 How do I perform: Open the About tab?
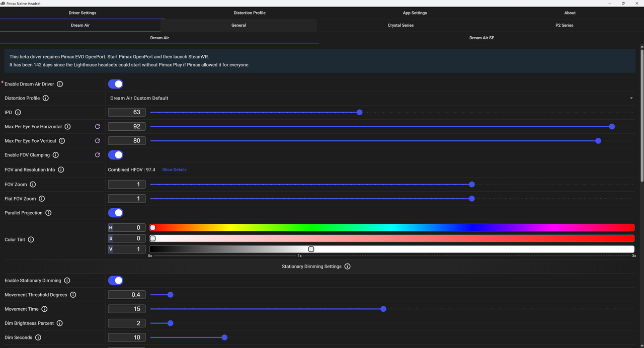pyautogui.click(x=570, y=13)
